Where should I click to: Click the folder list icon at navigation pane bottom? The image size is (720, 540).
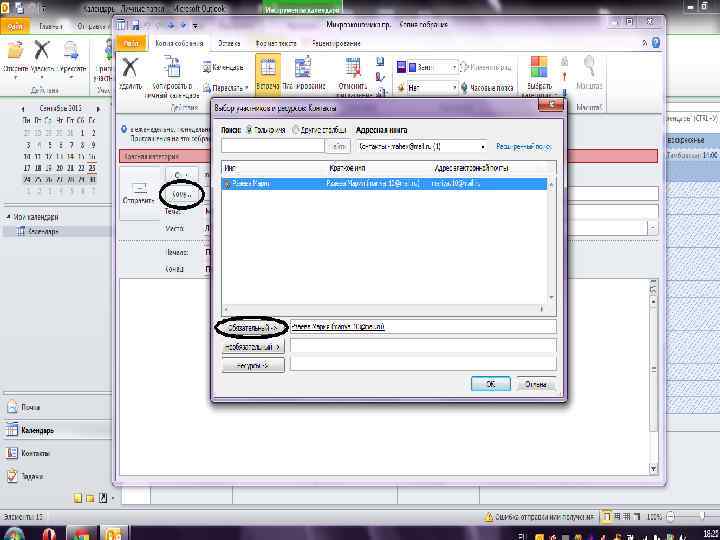90,498
